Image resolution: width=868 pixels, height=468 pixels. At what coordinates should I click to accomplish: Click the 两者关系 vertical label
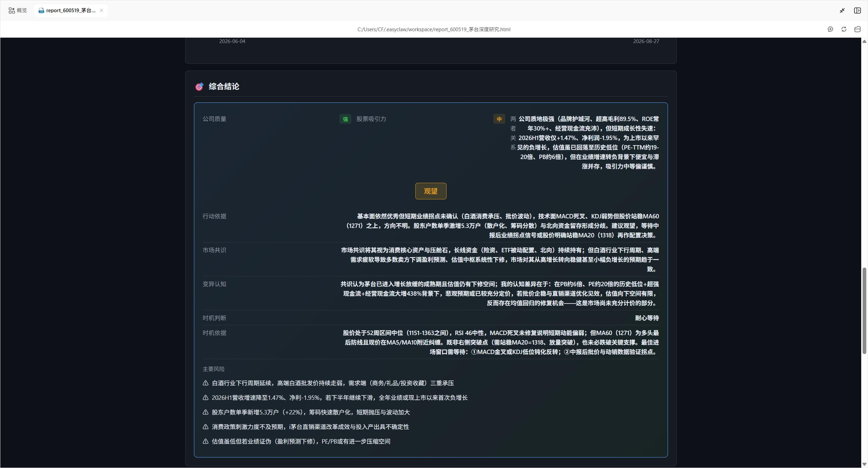point(513,133)
